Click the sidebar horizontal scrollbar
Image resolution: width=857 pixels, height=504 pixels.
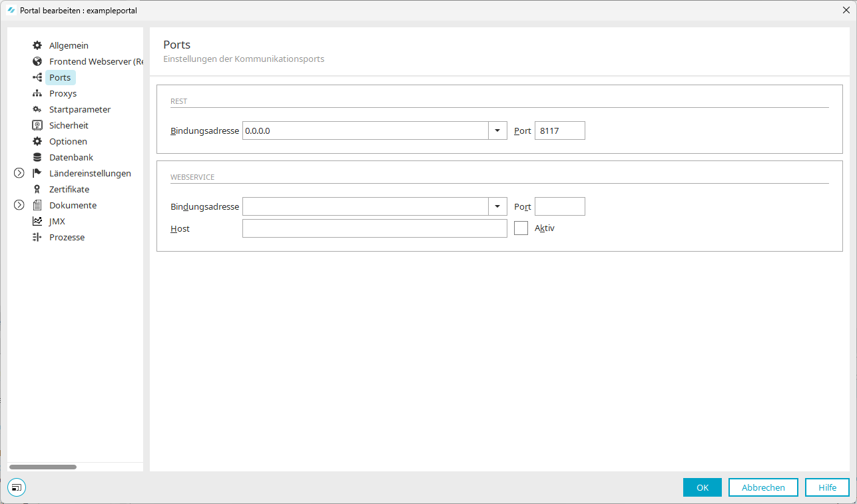[43, 467]
